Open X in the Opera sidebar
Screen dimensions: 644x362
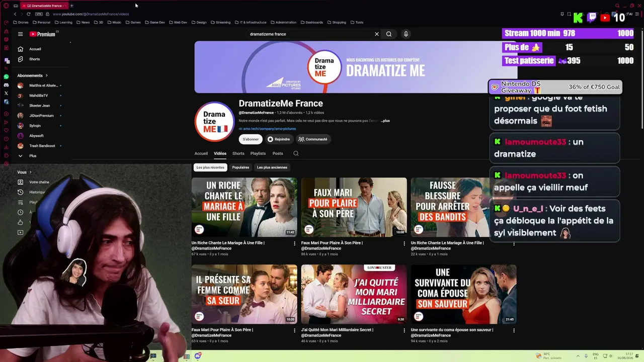click(x=6, y=93)
